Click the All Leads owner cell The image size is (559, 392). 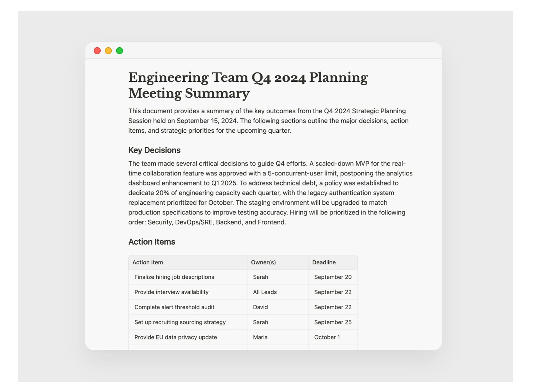[x=265, y=292]
